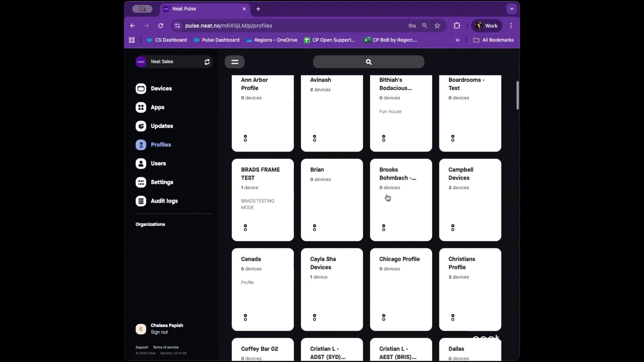Open the Apps section icon
The height and width of the screenshot is (362, 644).
(141, 107)
